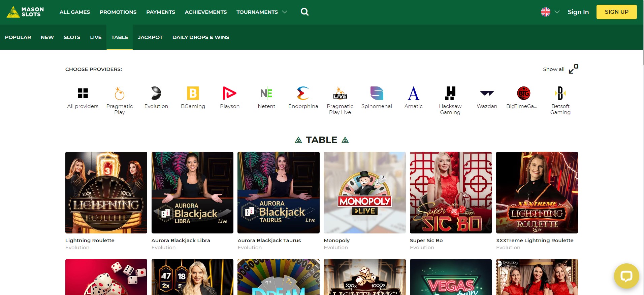The width and height of the screenshot is (644, 295).
Task: Select the Netent provider icon
Action: (x=266, y=93)
